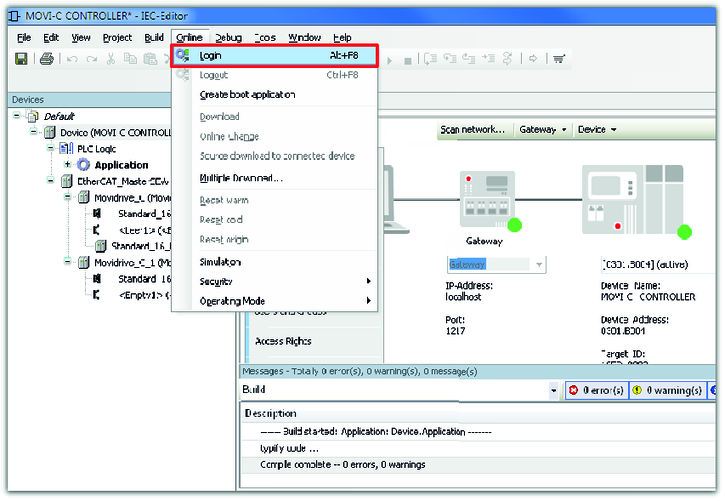Click the Scan network button
Image resolution: width=725 pixels, height=501 pixels.
click(x=472, y=130)
